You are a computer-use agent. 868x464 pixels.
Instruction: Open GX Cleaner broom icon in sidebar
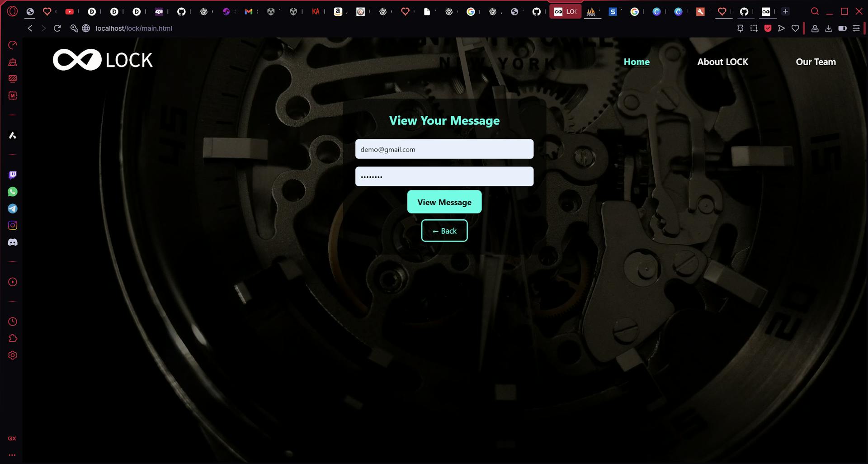[x=13, y=62]
